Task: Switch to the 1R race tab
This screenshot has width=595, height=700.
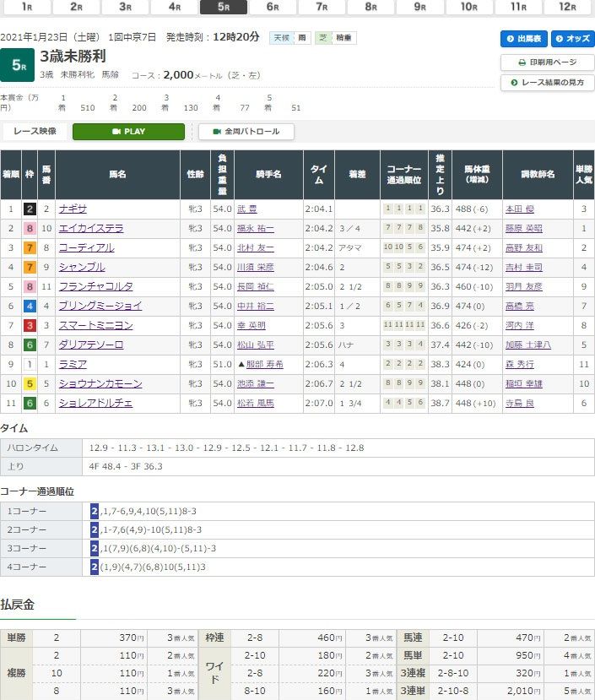Action: pos(27,7)
